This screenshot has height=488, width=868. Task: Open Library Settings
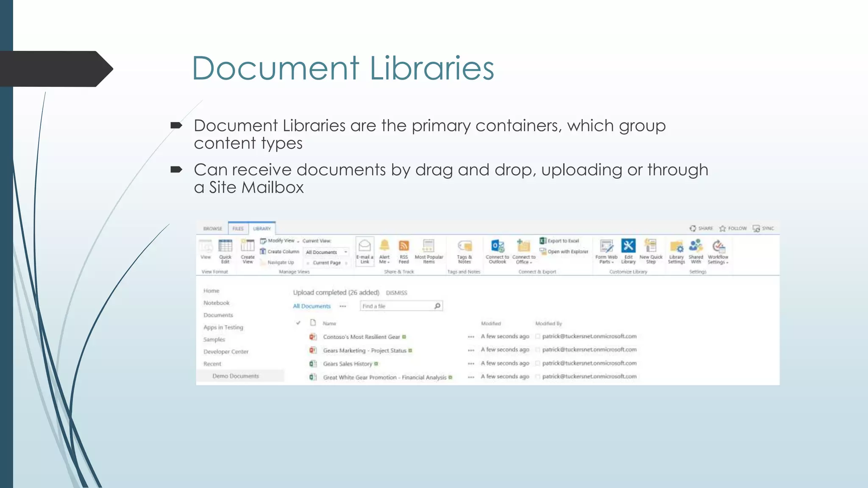pyautogui.click(x=676, y=252)
